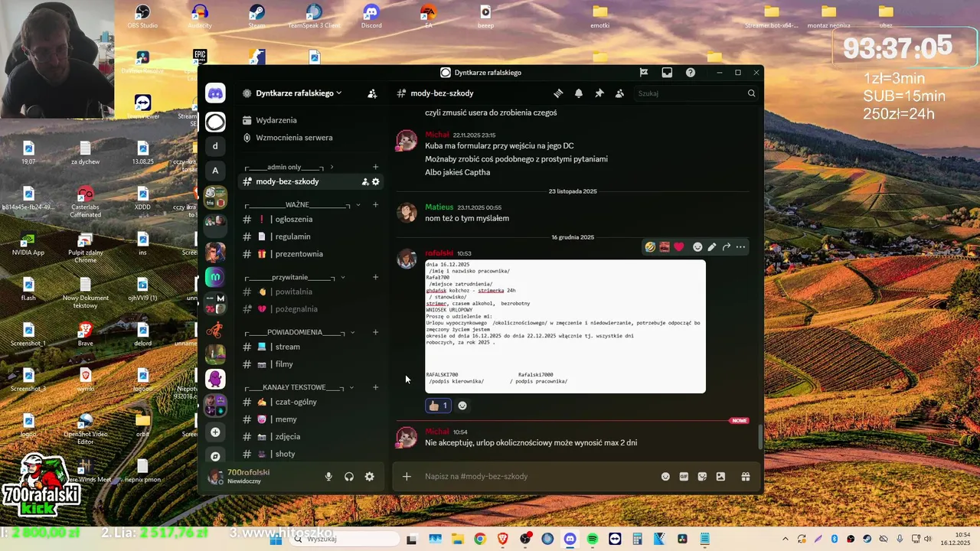Select the purple character server icon
The width and height of the screenshot is (980, 551).
215,379
